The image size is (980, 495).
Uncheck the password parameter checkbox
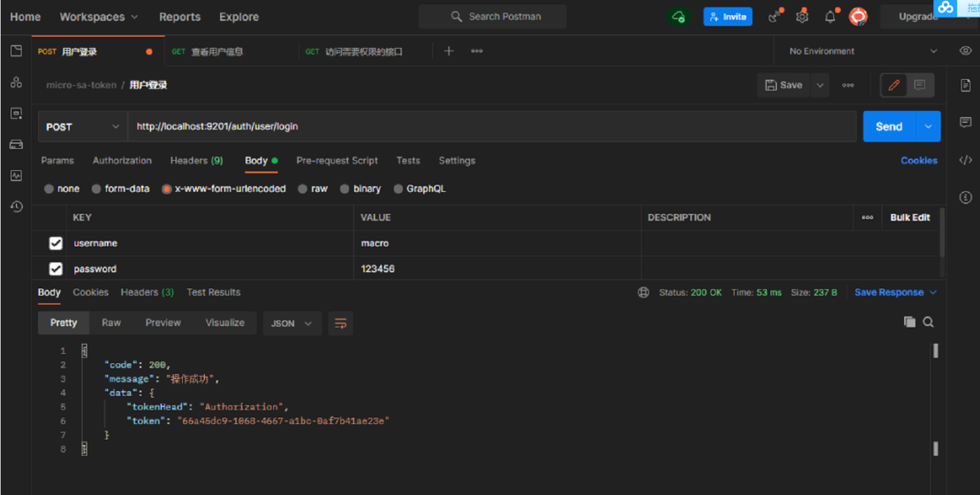click(56, 269)
